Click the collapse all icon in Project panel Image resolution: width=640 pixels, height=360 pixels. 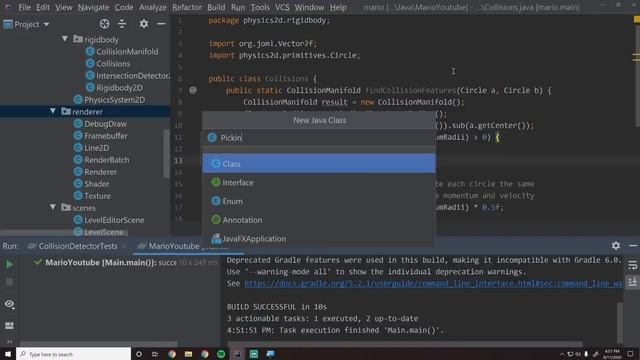tap(122, 24)
